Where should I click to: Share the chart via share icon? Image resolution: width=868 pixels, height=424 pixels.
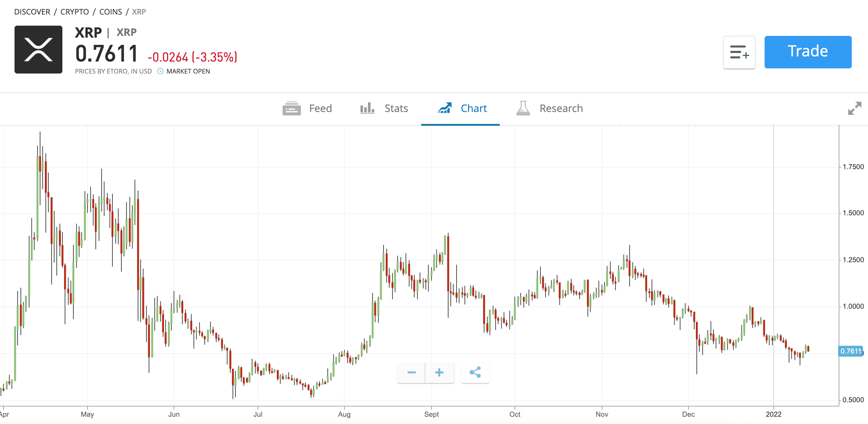[475, 373]
